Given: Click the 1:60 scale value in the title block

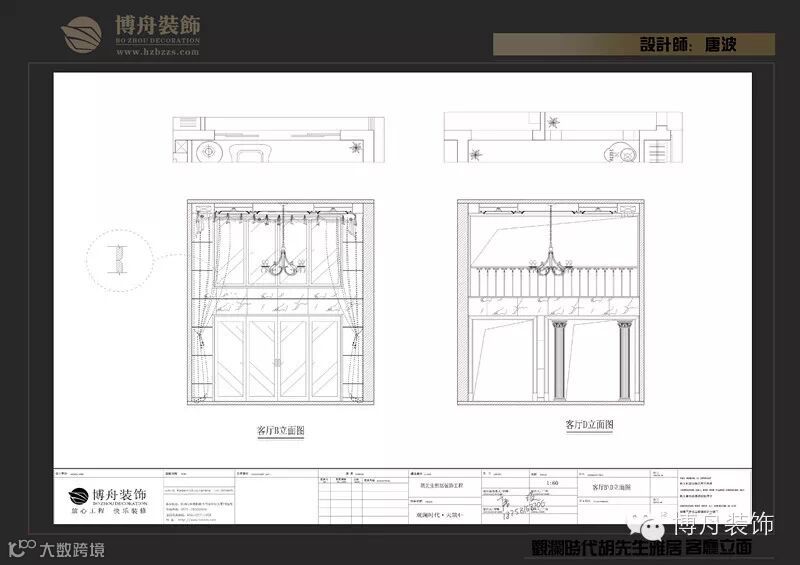Looking at the screenshot, I should pos(552,483).
